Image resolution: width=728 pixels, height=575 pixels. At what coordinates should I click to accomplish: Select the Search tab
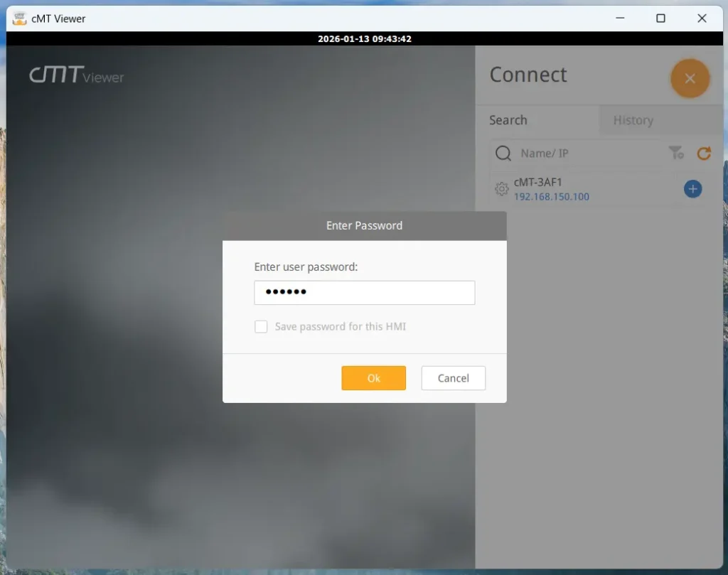pos(508,119)
